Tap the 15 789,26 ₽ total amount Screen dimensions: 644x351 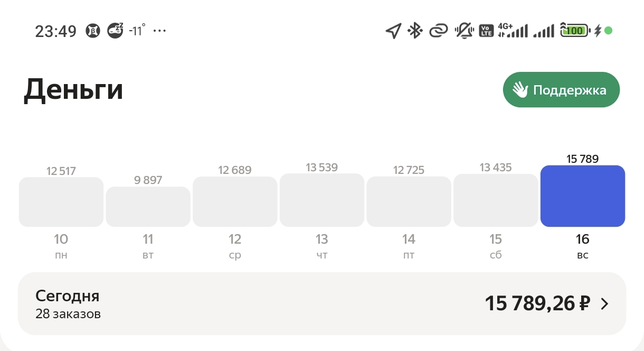pyautogui.click(x=537, y=303)
